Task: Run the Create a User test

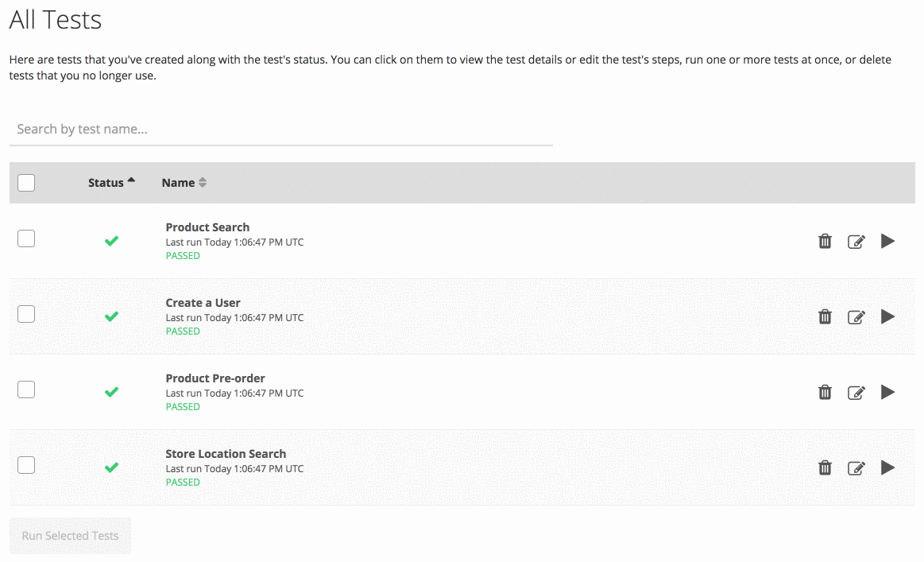Action: coord(887,316)
